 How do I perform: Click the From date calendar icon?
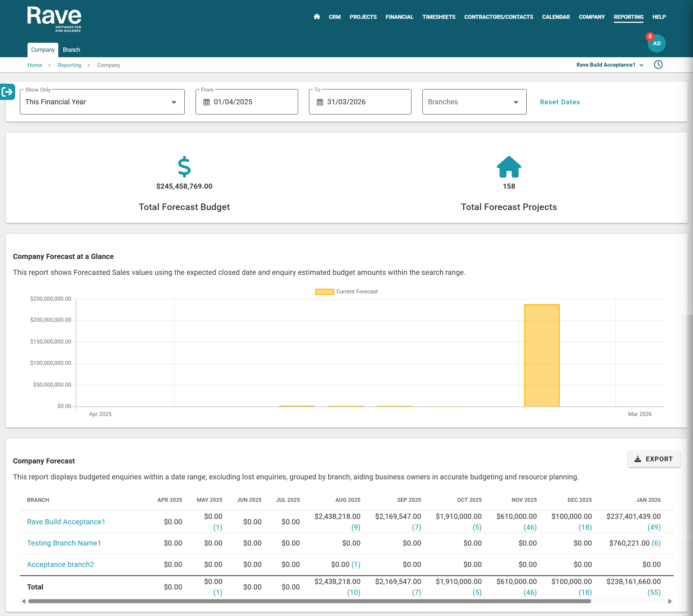pos(206,102)
